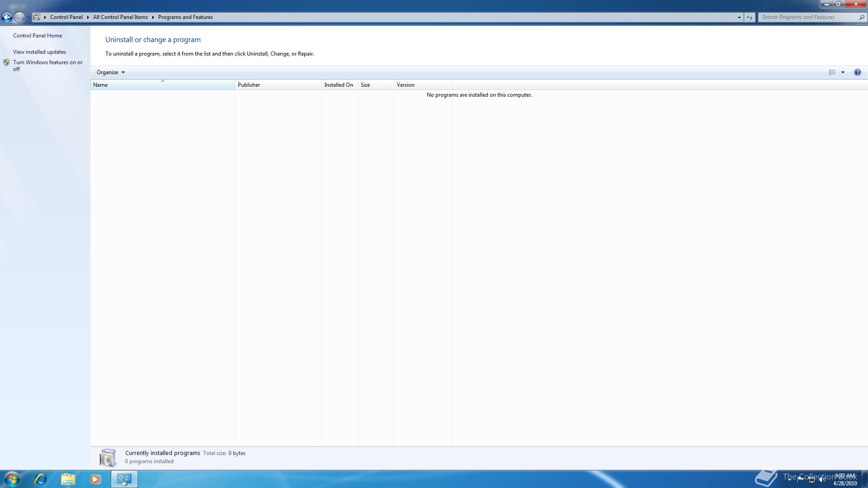Screen dimensions: 868x488
Task: Open the view options dropdown arrow
Action: pos(843,72)
